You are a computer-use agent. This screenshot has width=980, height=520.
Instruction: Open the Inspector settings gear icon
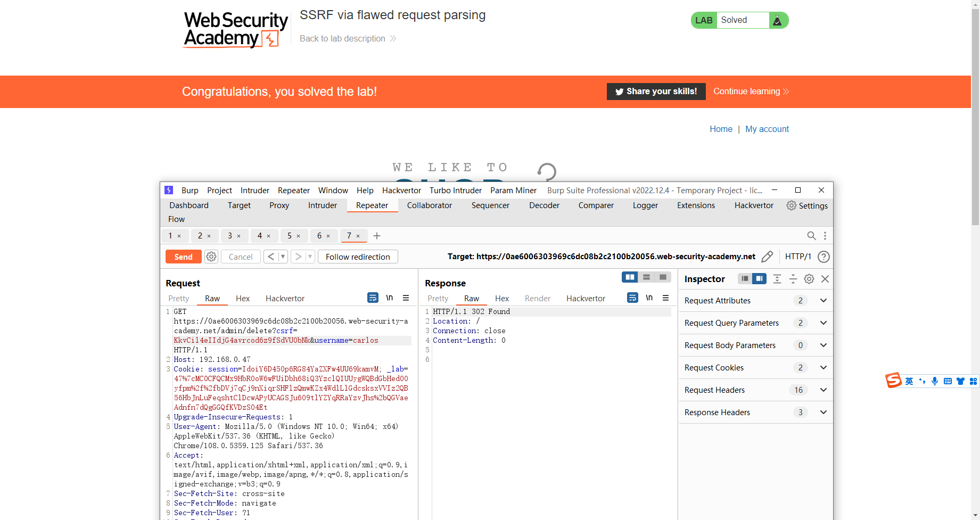[x=809, y=278]
